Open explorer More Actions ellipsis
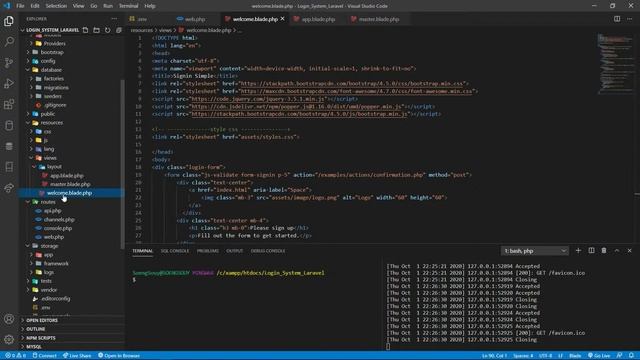Screen dimensions: 640x360 coord(114,19)
